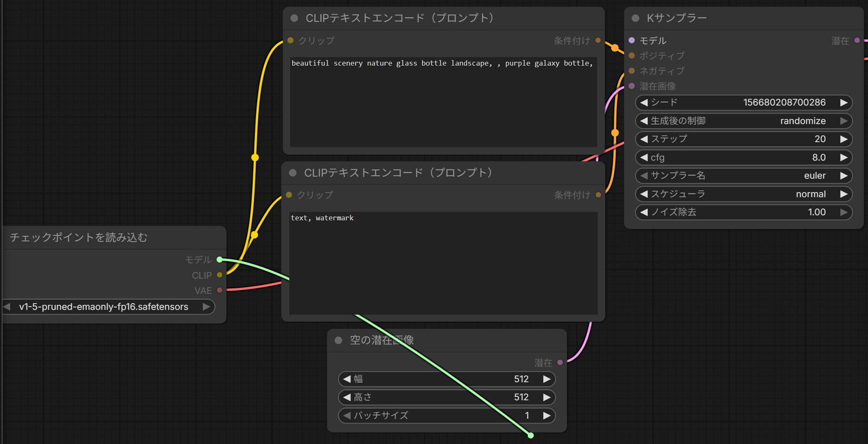
Task: Decrease 高さ height with left arrow
Action: 347,397
